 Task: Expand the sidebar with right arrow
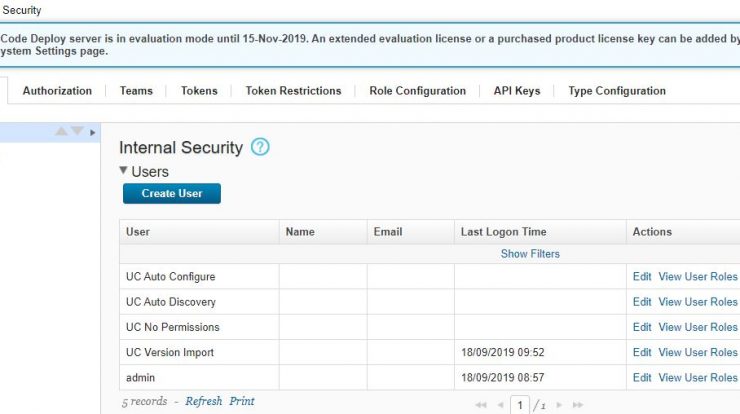92,133
